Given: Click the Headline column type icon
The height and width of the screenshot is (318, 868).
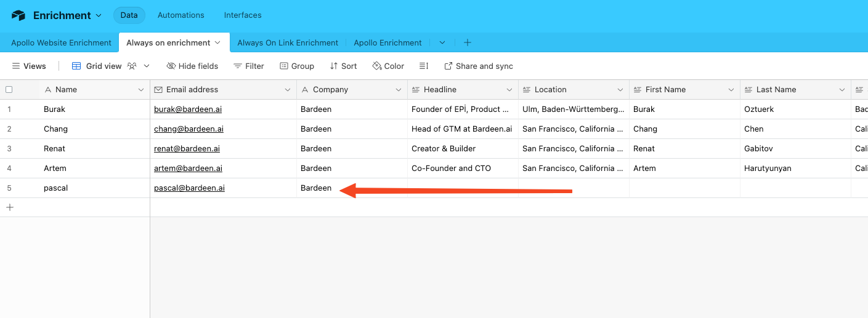Looking at the screenshot, I should coord(416,90).
